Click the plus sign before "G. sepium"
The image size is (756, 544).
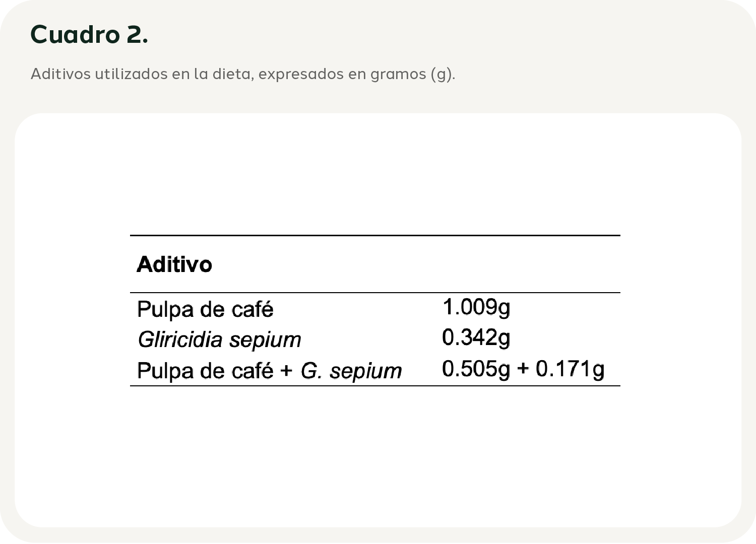[x=286, y=371]
